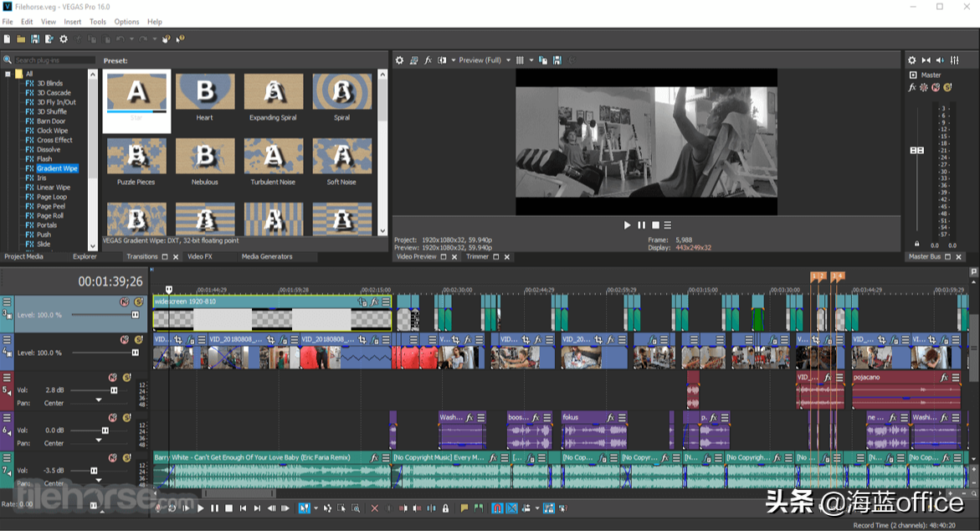
Task: Adjust the Master Bus volume fader
Action: tap(917, 150)
